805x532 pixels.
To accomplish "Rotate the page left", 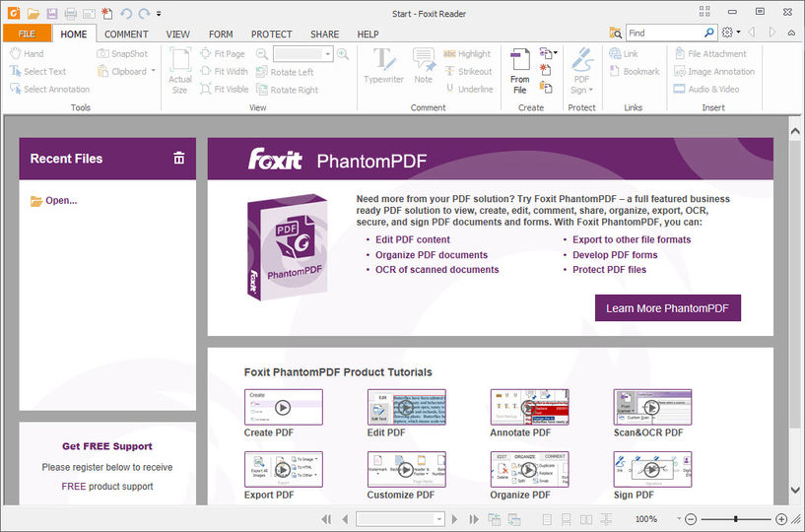I will pyautogui.click(x=285, y=72).
